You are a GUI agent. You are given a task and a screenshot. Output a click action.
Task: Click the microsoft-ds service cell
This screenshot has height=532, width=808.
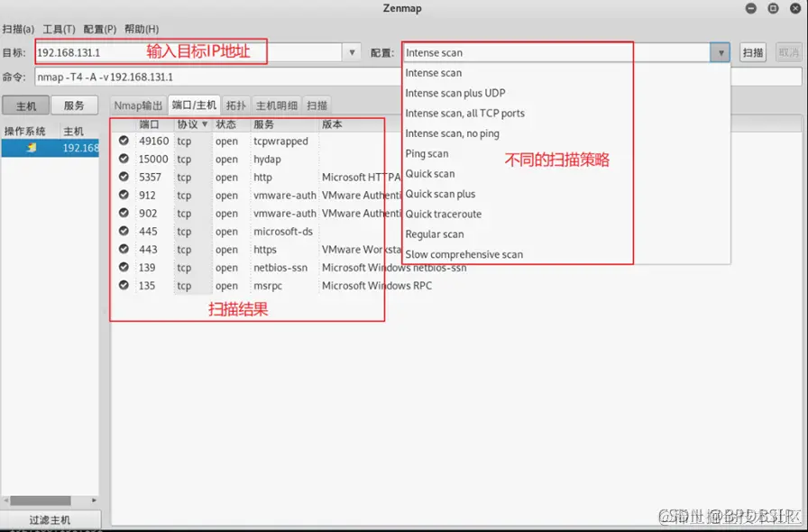pyautogui.click(x=283, y=231)
